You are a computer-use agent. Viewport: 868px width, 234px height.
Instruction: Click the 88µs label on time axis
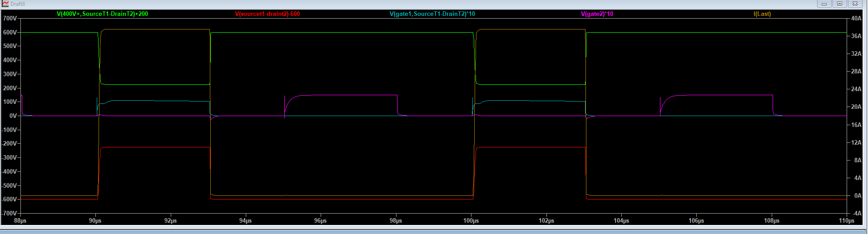tap(20, 221)
